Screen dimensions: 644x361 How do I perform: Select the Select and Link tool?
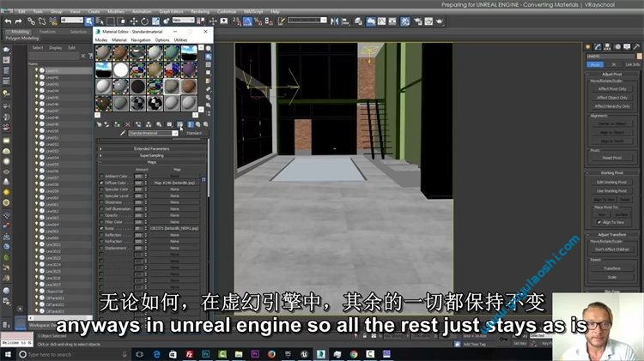[31, 21]
